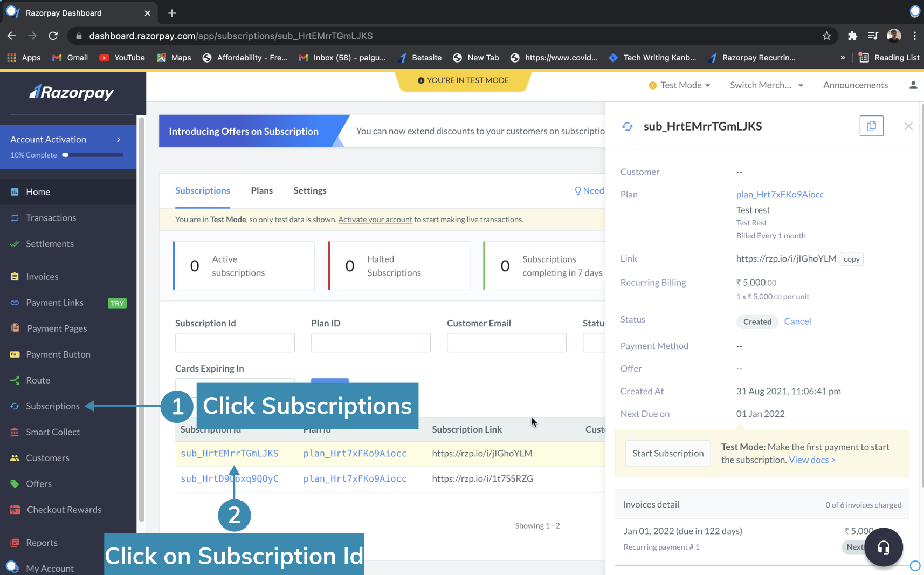This screenshot has width=924, height=575.
Task: Click the Razorpay logo
Action: (72, 93)
